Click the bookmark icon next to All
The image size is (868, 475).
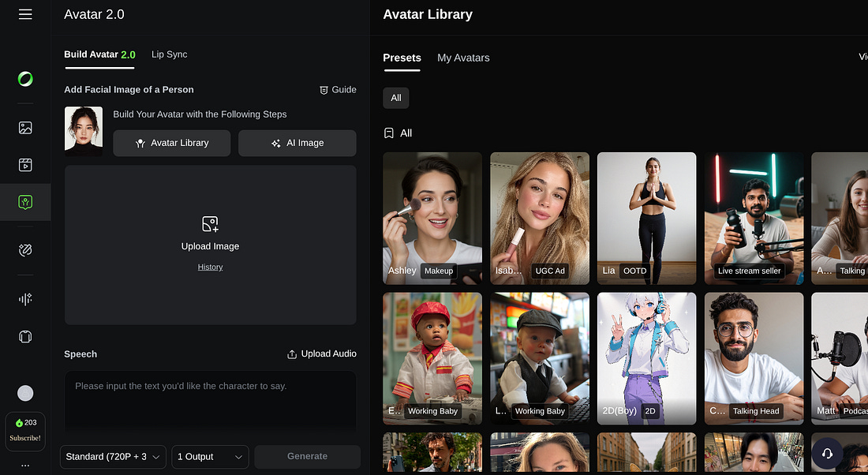pos(388,133)
